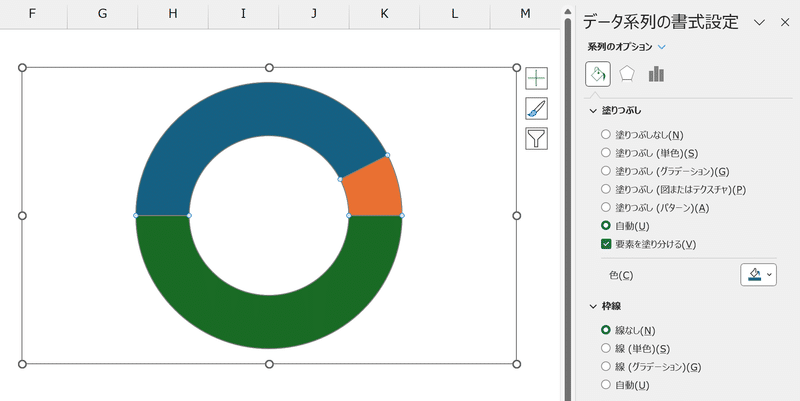
Task: Select column F header
Action: pos(32,14)
